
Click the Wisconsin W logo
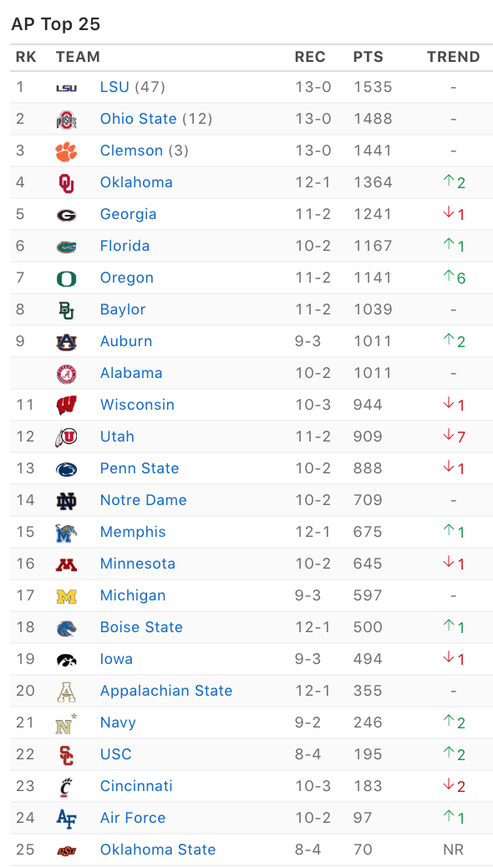pyautogui.click(x=66, y=406)
